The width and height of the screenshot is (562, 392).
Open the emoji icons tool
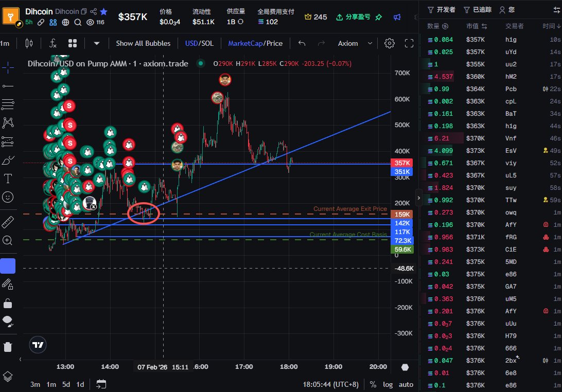pos(8,197)
